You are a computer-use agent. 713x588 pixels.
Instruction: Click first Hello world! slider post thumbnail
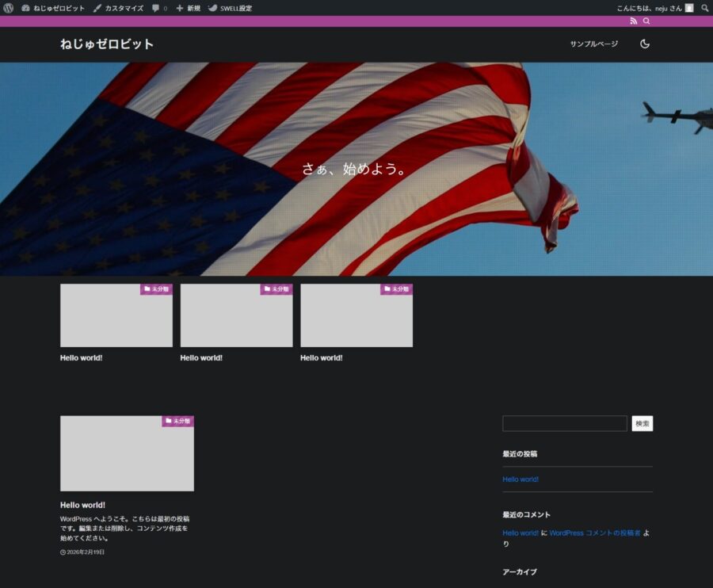coord(116,316)
